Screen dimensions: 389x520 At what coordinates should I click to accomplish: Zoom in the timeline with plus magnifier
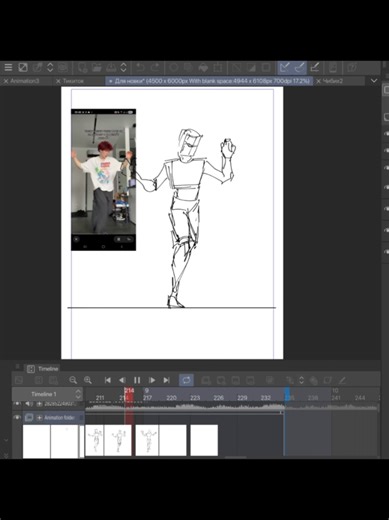[x=88, y=380]
